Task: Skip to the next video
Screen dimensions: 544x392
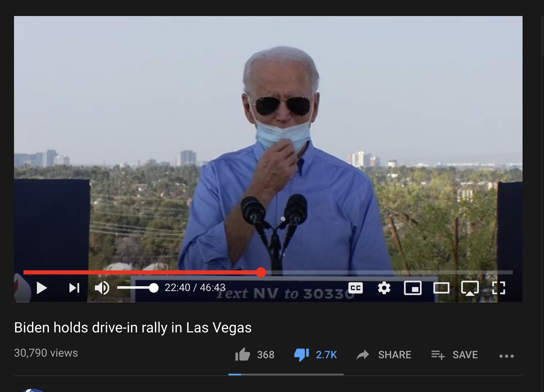Action: [x=74, y=288]
